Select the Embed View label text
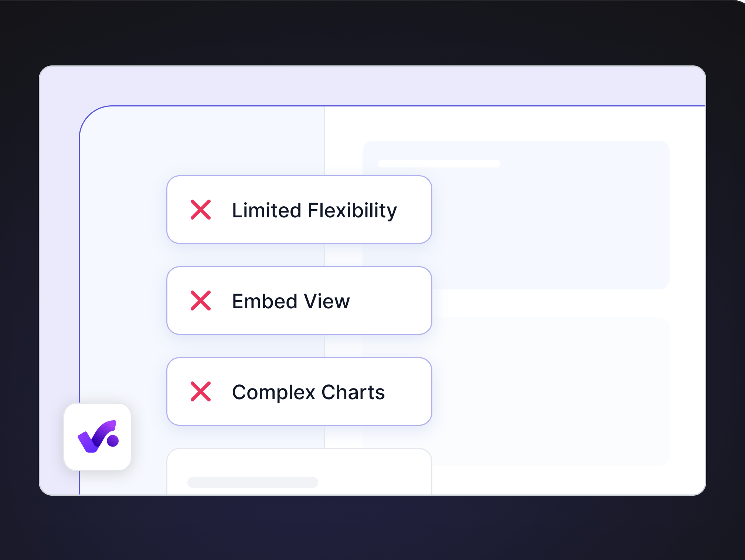 click(x=291, y=301)
